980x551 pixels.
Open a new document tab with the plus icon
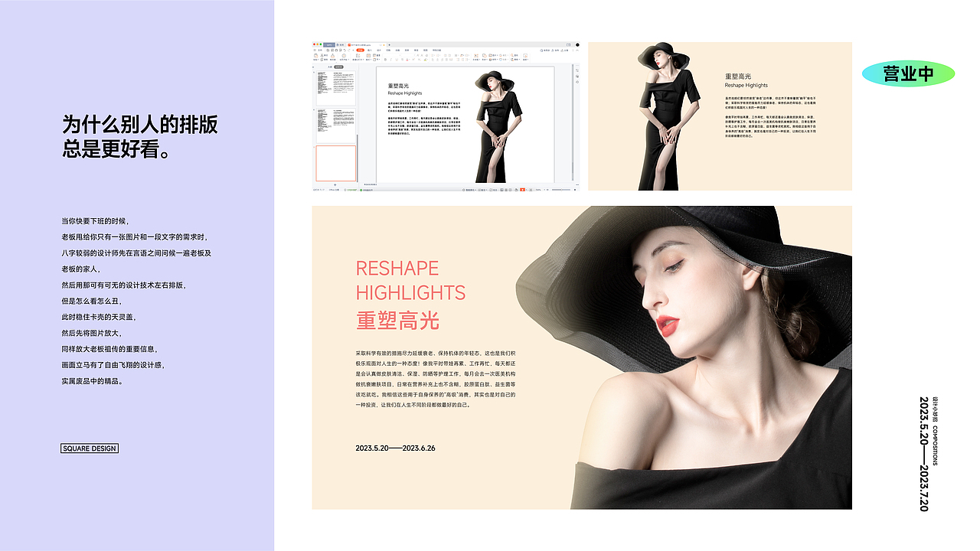pyautogui.click(x=389, y=44)
